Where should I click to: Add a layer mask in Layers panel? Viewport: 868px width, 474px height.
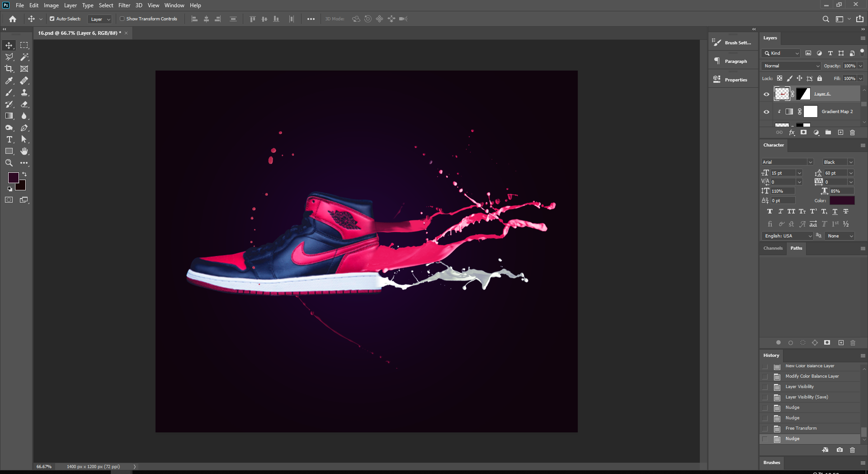click(803, 133)
